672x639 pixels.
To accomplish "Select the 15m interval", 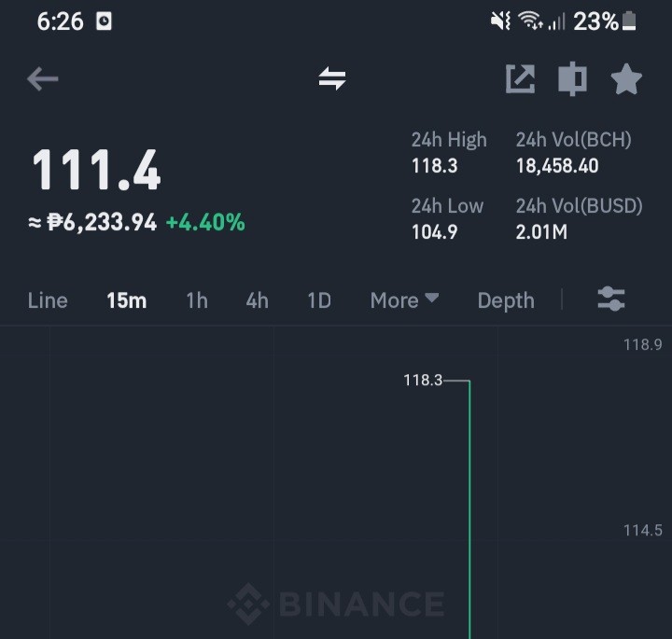I will (126, 300).
